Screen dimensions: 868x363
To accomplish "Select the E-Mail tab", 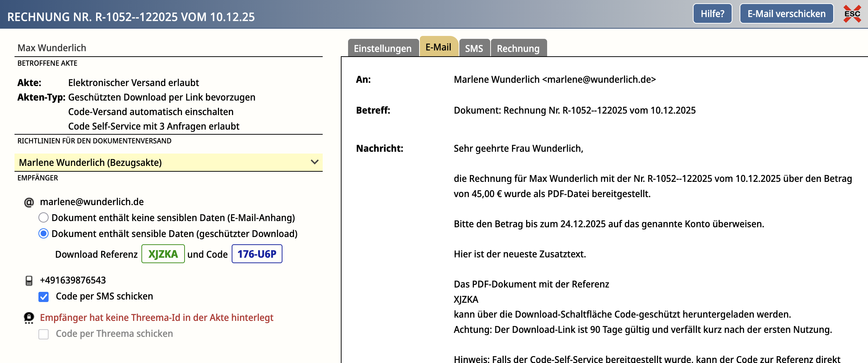I will pyautogui.click(x=438, y=47).
